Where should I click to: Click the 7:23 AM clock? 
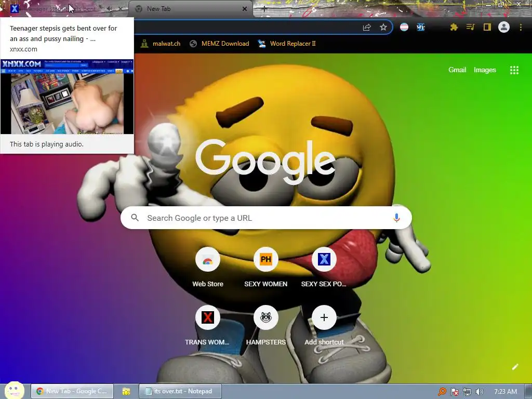(x=506, y=392)
